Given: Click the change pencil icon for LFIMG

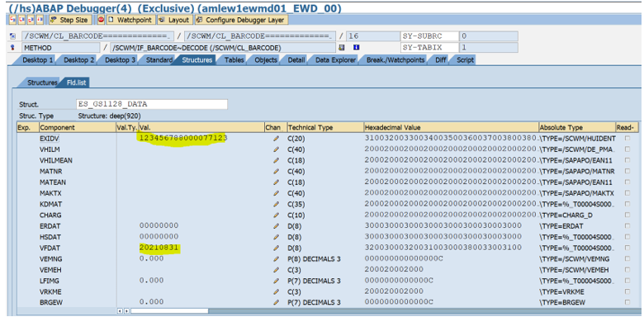Looking at the screenshot, I should 276,281.
